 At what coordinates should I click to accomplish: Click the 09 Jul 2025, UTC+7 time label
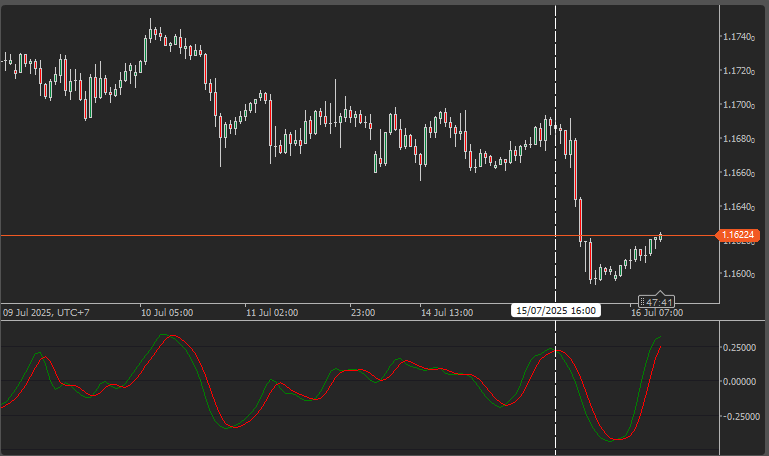pyautogui.click(x=46, y=312)
